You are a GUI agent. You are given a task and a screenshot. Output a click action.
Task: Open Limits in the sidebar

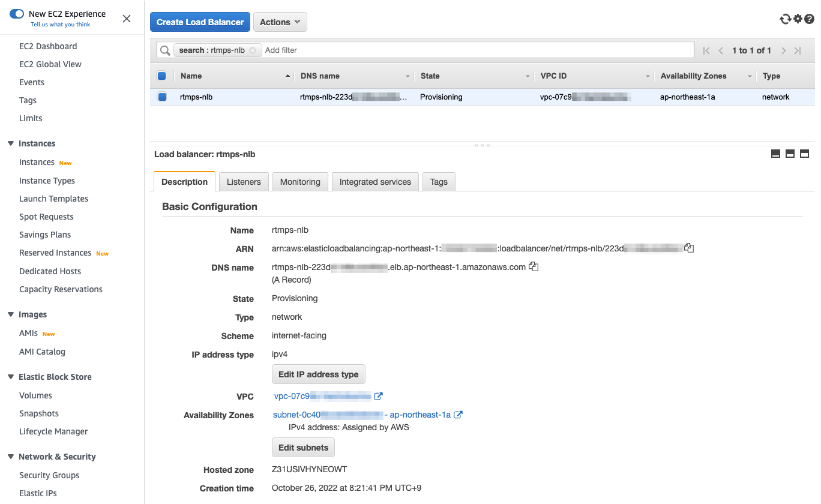pos(31,118)
